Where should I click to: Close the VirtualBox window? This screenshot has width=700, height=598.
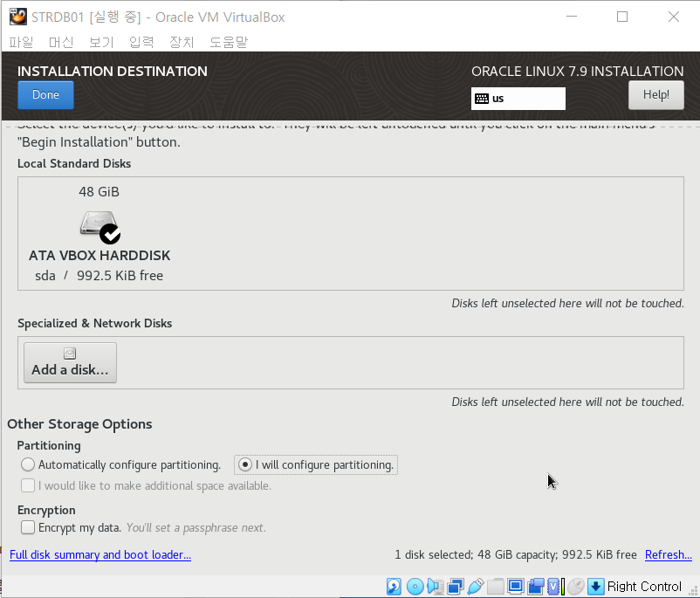pos(674,17)
